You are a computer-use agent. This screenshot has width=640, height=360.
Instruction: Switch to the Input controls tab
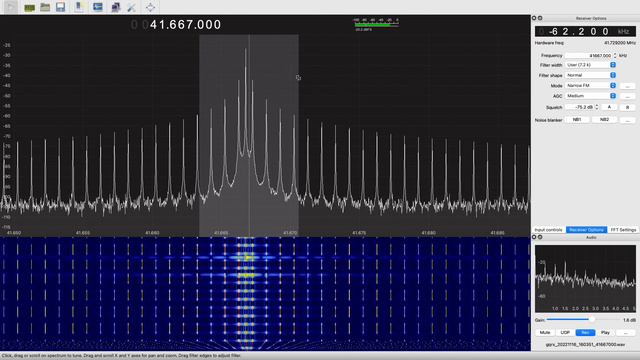point(548,230)
